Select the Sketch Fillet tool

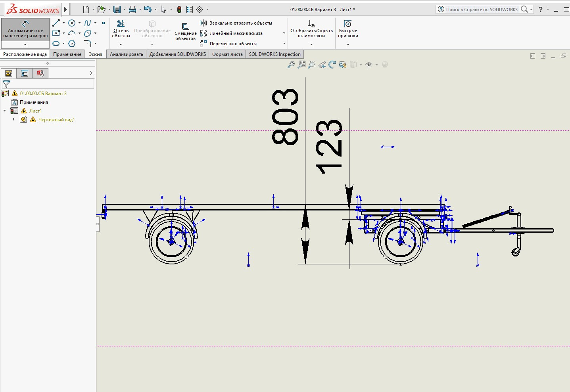pyautogui.click(x=88, y=44)
